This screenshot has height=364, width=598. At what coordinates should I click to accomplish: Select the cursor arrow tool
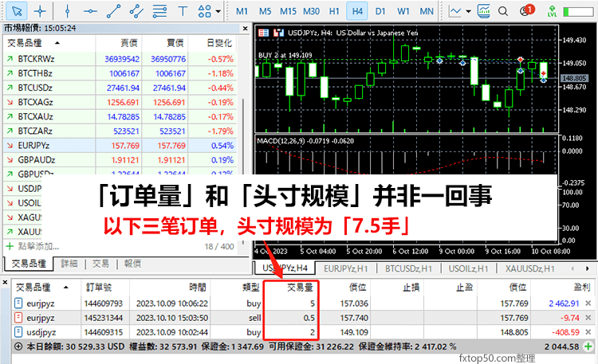pyautogui.click(x=17, y=11)
